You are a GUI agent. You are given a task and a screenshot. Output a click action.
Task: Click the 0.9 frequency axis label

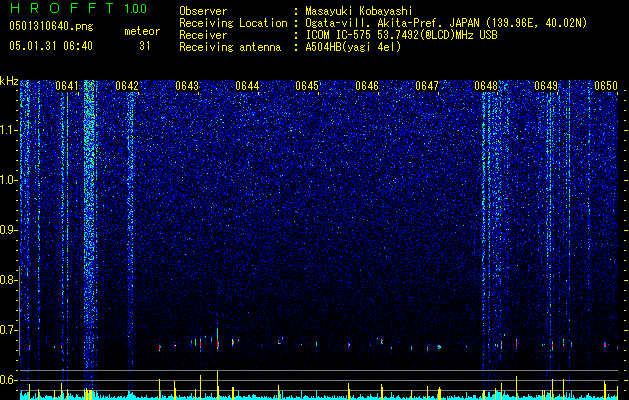[x=8, y=230]
